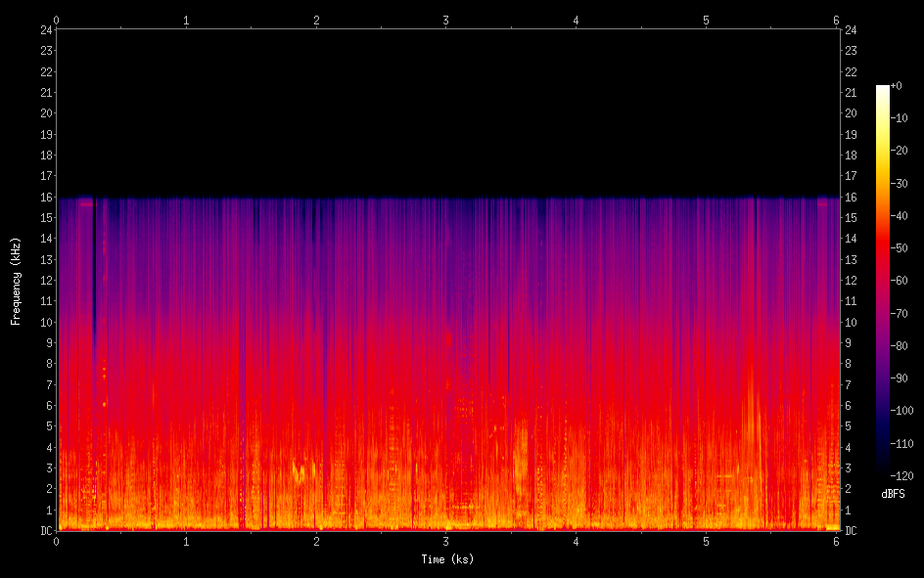This screenshot has height=578, width=924.
Task: Click the 20 kHz label on the left axis
Action: (44, 112)
